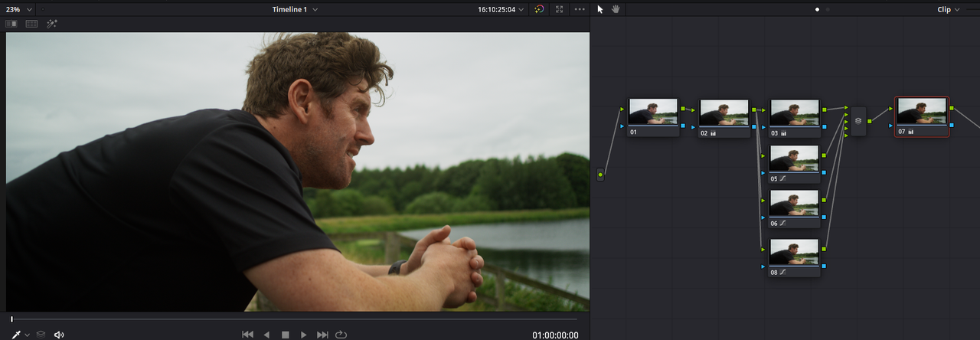Image resolution: width=980 pixels, height=340 pixels.
Task: Click node 07 grade indicator icon
Action: pos(911,132)
